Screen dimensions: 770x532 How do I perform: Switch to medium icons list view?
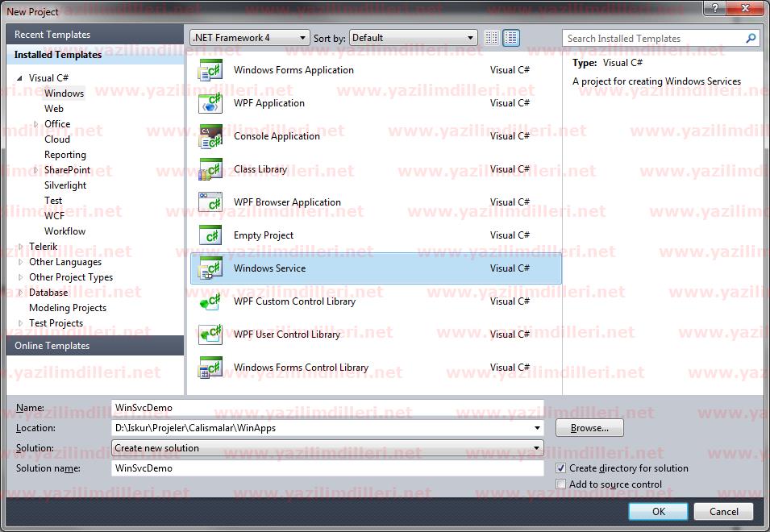coord(510,38)
